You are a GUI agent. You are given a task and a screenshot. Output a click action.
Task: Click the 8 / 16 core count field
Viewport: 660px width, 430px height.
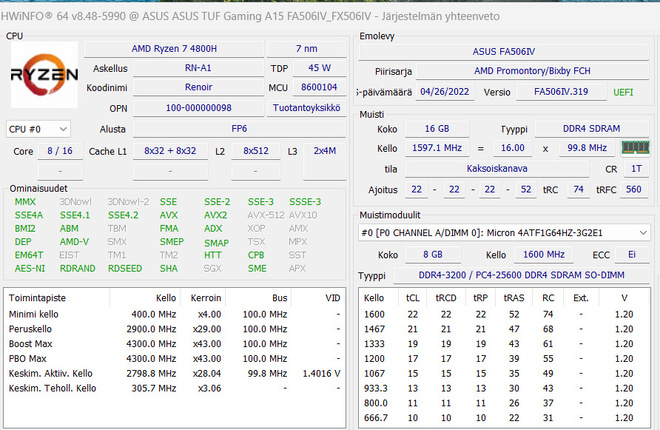[60, 151]
